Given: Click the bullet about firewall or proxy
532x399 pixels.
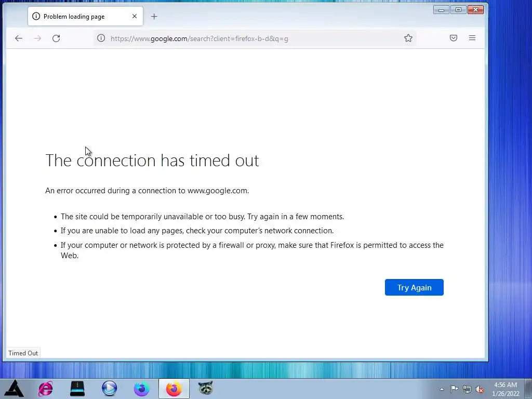Looking at the screenshot, I should coord(252,250).
